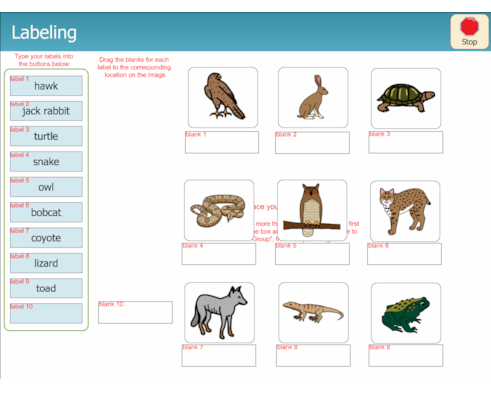This screenshot has height=393, width=491.
Task: Click the Labeling title text
Action: point(44,32)
